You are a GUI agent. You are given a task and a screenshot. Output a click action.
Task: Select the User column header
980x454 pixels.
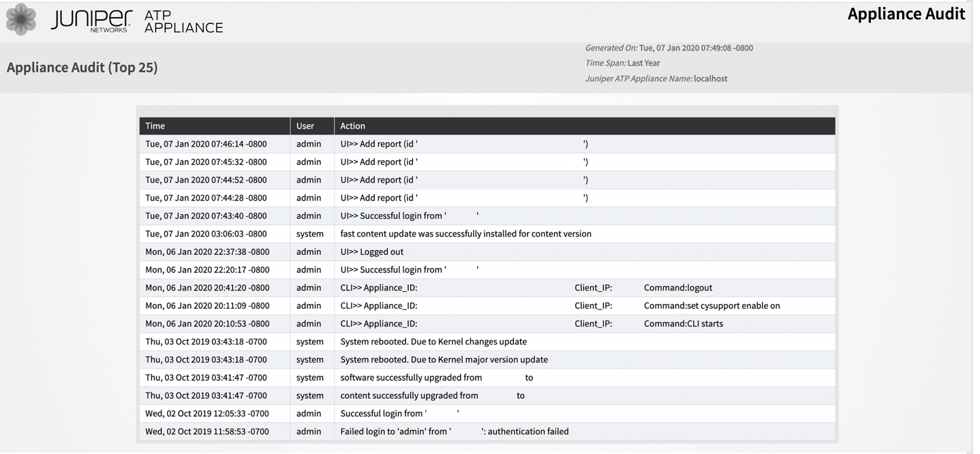305,126
